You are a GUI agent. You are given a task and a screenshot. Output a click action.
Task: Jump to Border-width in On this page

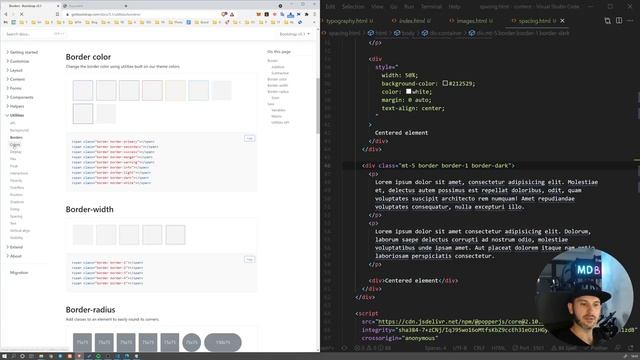click(278, 85)
